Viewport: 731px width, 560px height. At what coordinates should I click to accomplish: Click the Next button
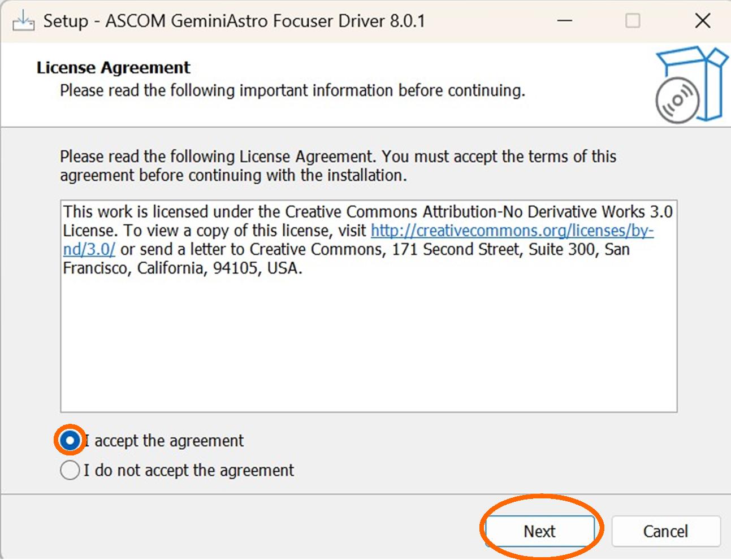pos(539,531)
